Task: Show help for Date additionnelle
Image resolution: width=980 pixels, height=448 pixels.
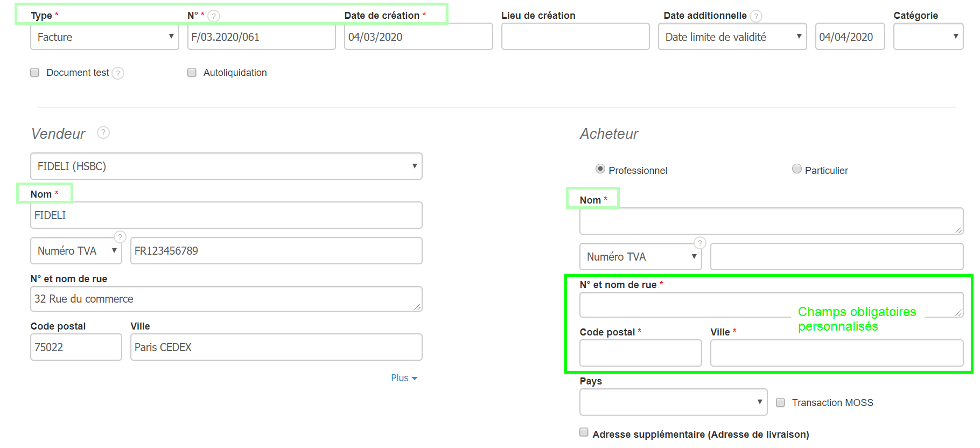Action: 756,16
